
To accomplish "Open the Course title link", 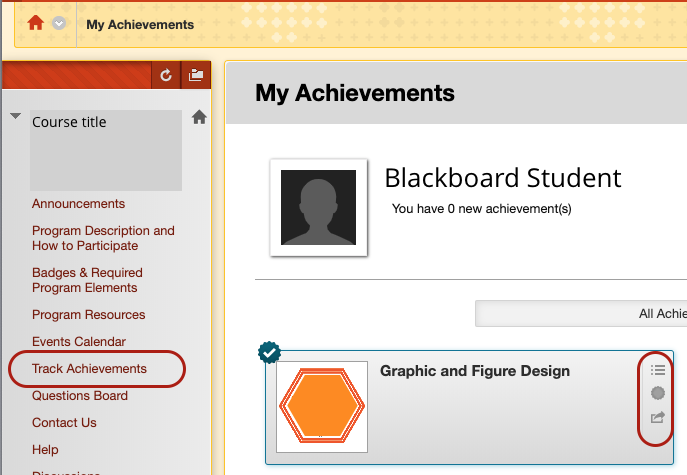I will [69, 122].
